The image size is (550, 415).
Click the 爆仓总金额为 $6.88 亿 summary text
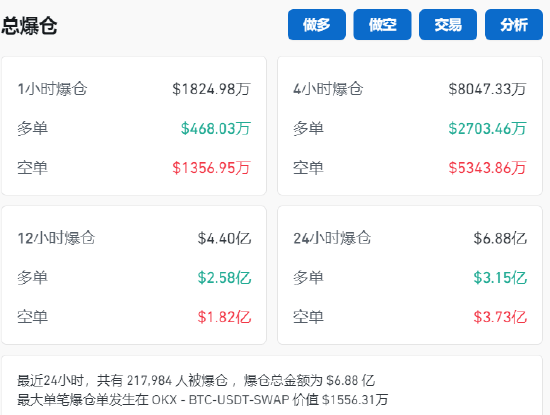[x=309, y=381]
